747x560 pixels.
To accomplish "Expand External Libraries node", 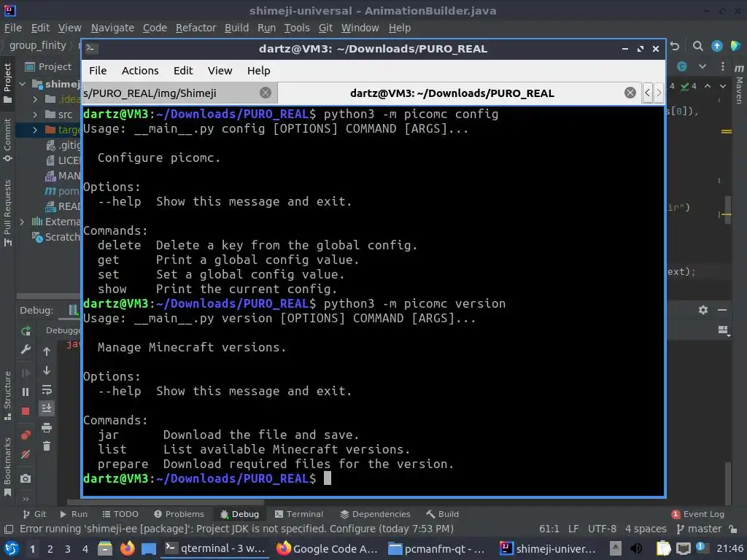I will tap(22, 222).
